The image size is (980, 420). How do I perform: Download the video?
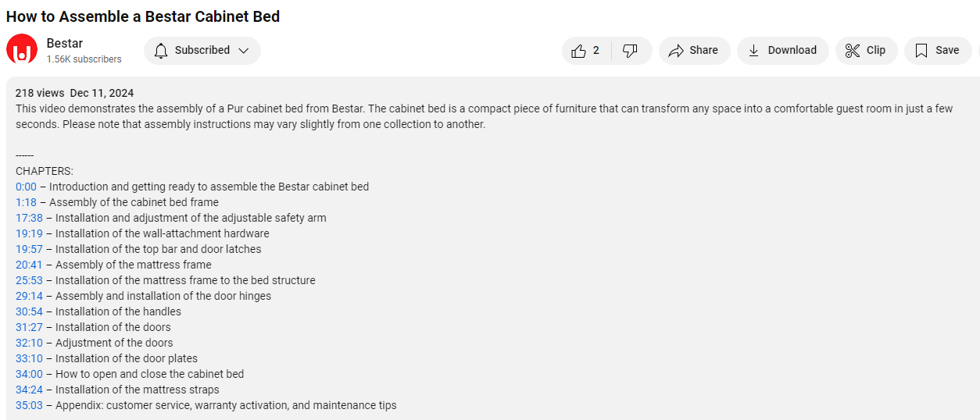[x=781, y=51]
